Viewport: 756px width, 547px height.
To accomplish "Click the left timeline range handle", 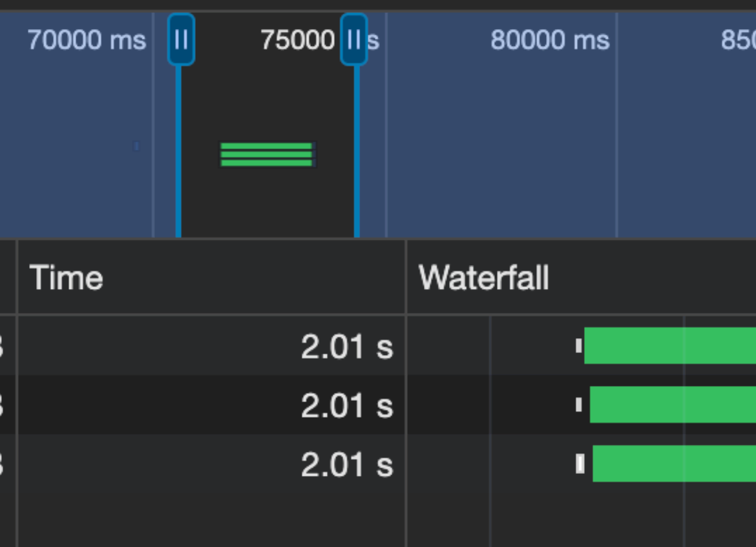I will (181, 40).
